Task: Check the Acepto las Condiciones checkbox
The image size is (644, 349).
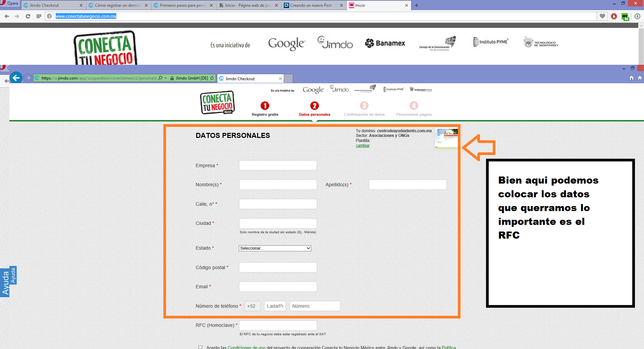Action: point(200,347)
